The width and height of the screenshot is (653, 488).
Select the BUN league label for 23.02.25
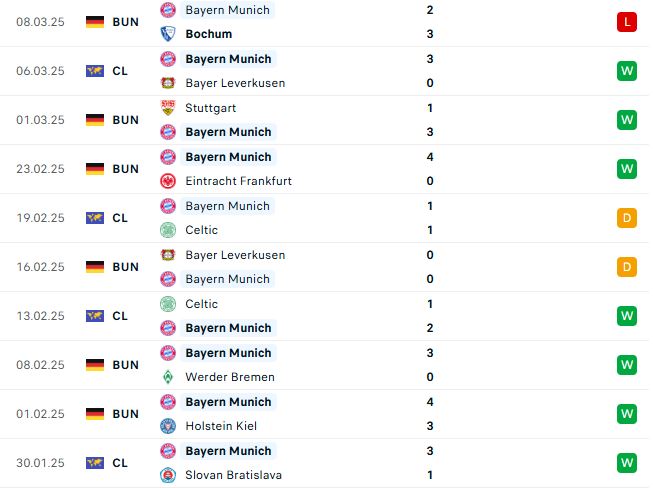point(125,169)
